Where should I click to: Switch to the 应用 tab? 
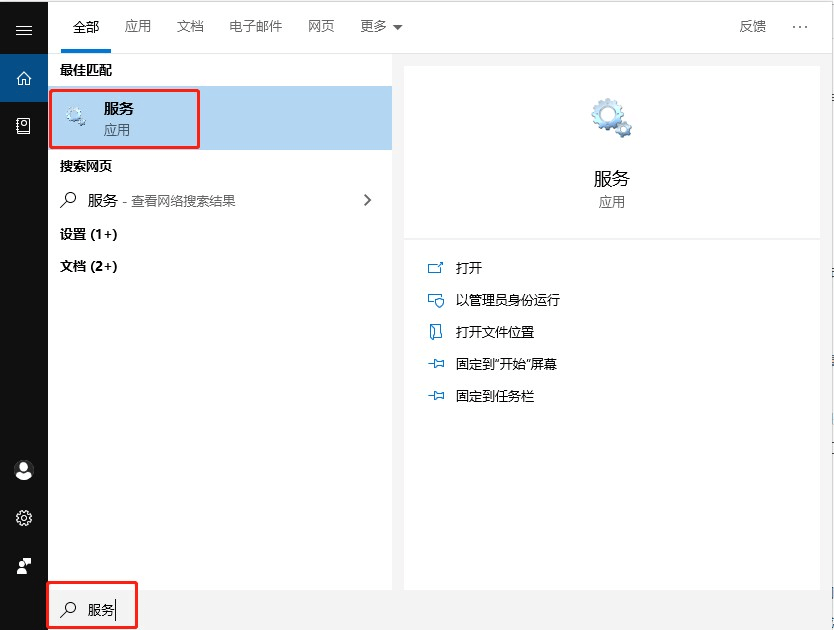138,27
